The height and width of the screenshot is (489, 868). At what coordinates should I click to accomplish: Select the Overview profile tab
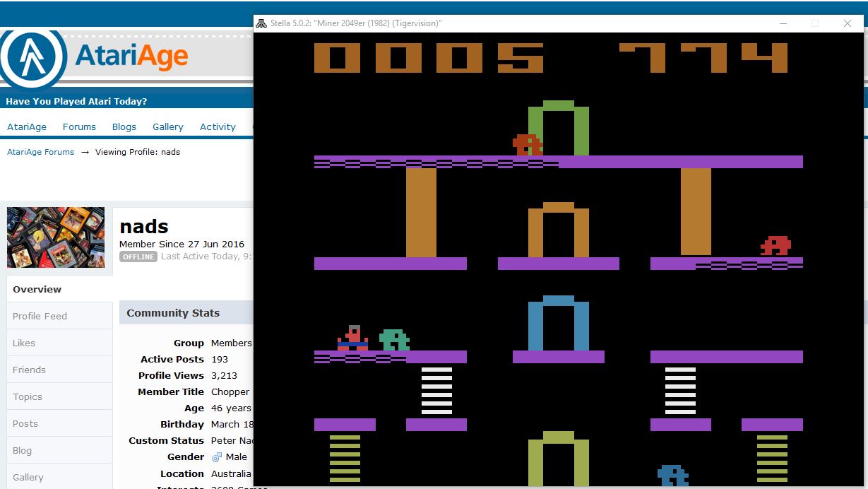[x=59, y=289]
